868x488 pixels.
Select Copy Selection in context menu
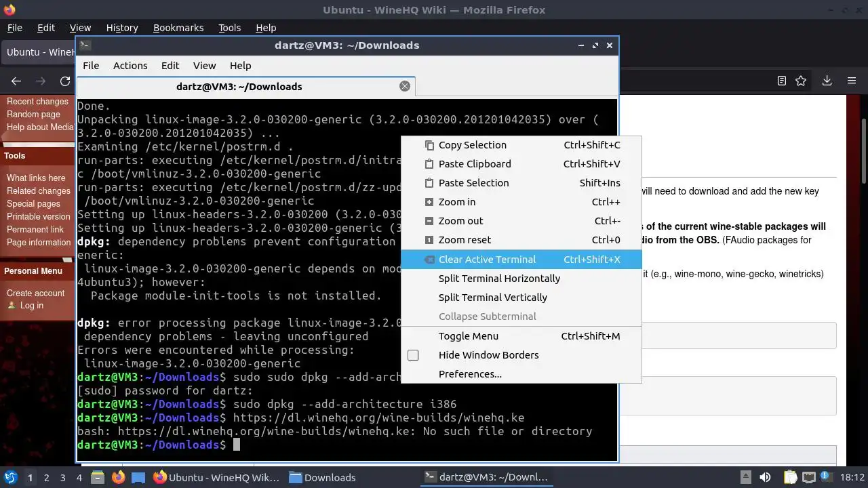tap(521, 145)
